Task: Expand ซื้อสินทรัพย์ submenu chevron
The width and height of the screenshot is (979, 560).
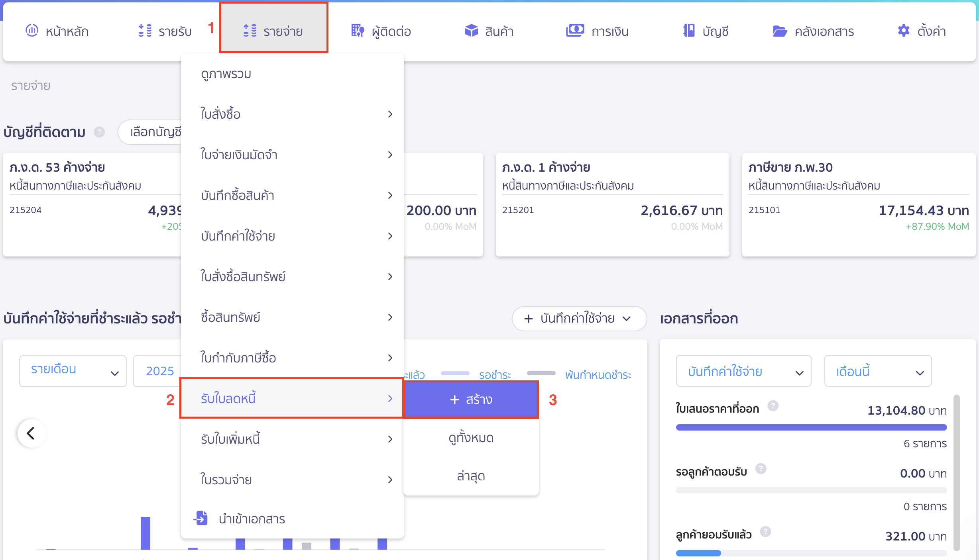Action: tap(390, 317)
